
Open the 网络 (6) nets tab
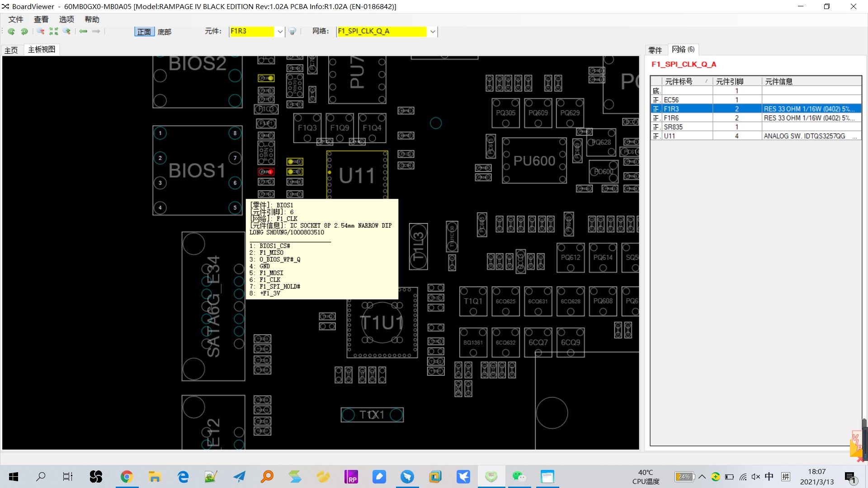(683, 49)
